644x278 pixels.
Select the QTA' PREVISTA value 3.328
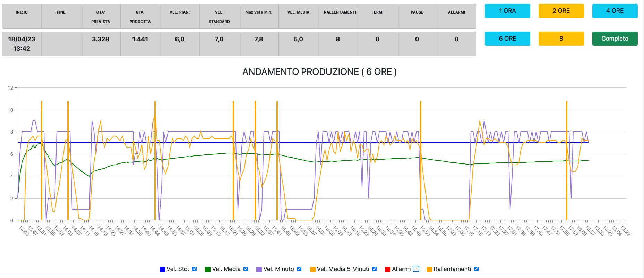tap(101, 39)
